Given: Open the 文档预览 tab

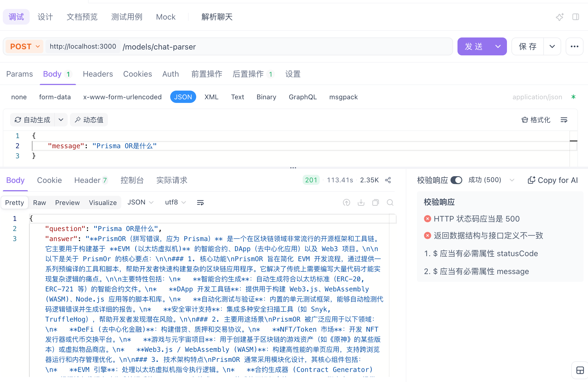Looking at the screenshot, I should pyautogui.click(x=82, y=17).
